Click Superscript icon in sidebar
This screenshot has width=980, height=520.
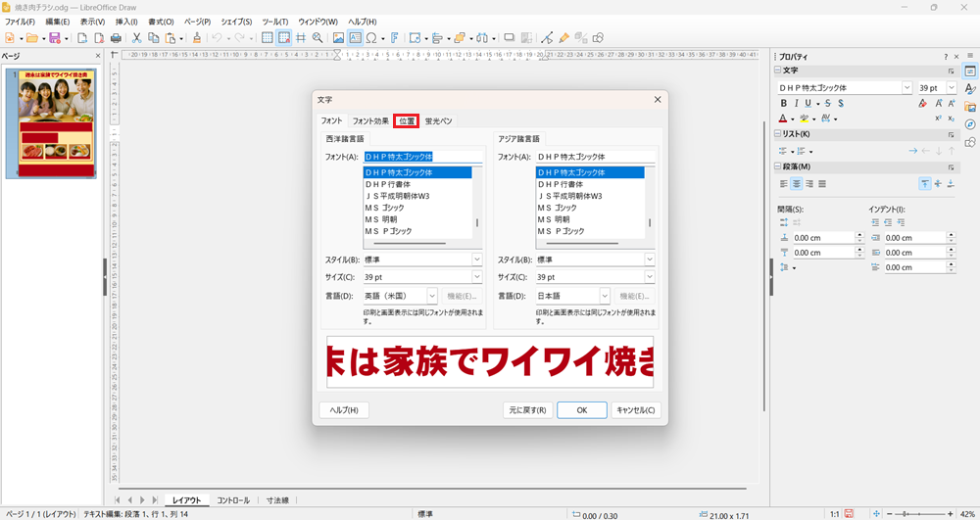938,118
